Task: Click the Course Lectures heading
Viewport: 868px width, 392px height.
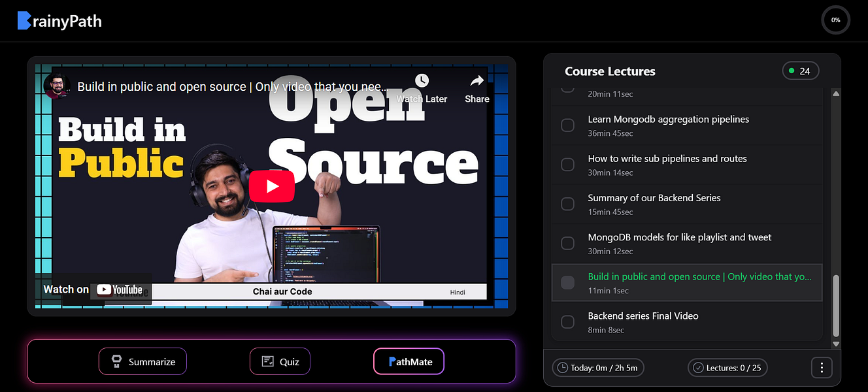Action: point(610,71)
